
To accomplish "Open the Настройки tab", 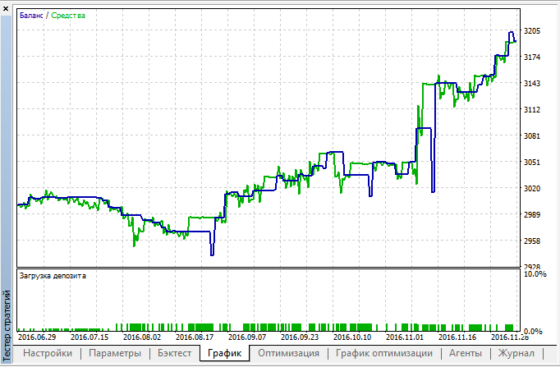I will [48, 353].
